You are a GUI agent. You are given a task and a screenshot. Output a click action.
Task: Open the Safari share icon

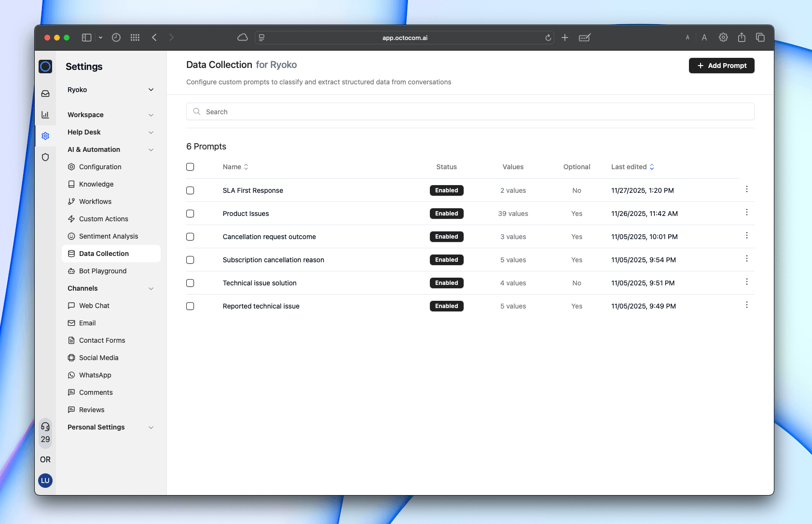(742, 38)
